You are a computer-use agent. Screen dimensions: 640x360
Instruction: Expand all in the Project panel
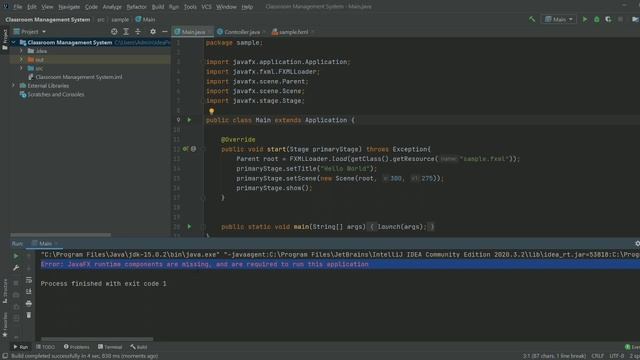(126, 31)
